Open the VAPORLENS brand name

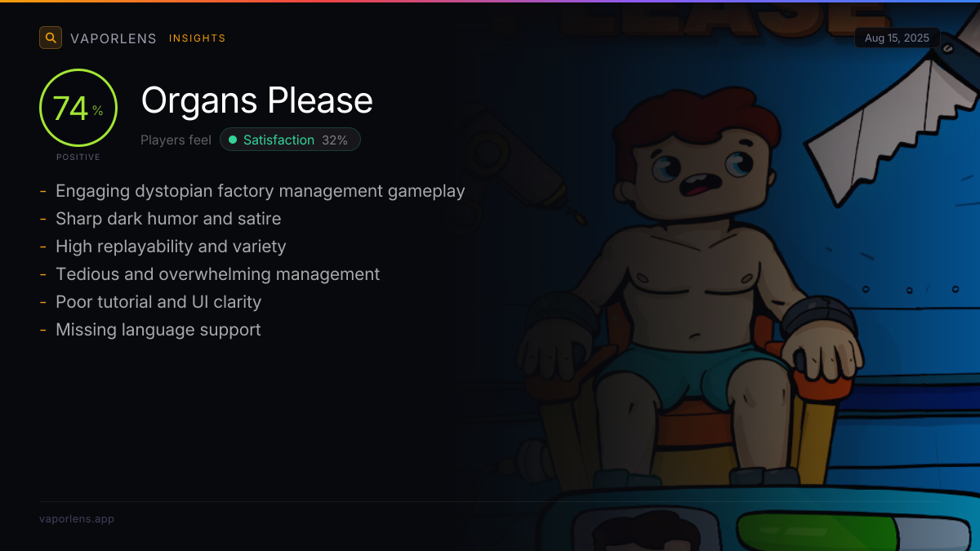114,38
